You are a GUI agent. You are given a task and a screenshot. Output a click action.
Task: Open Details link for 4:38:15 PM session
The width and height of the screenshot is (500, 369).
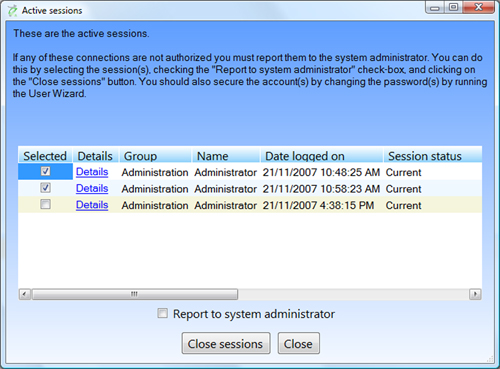click(x=92, y=205)
